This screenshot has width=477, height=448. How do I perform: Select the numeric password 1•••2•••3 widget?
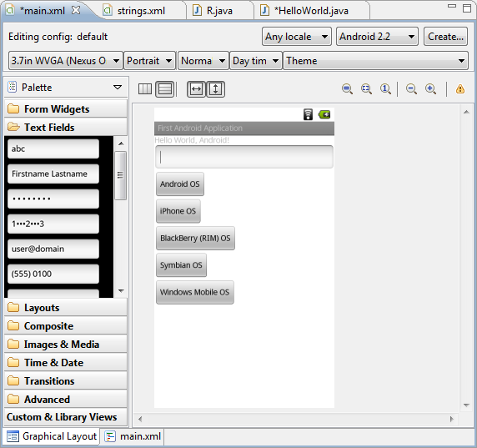click(x=53, y=224)
